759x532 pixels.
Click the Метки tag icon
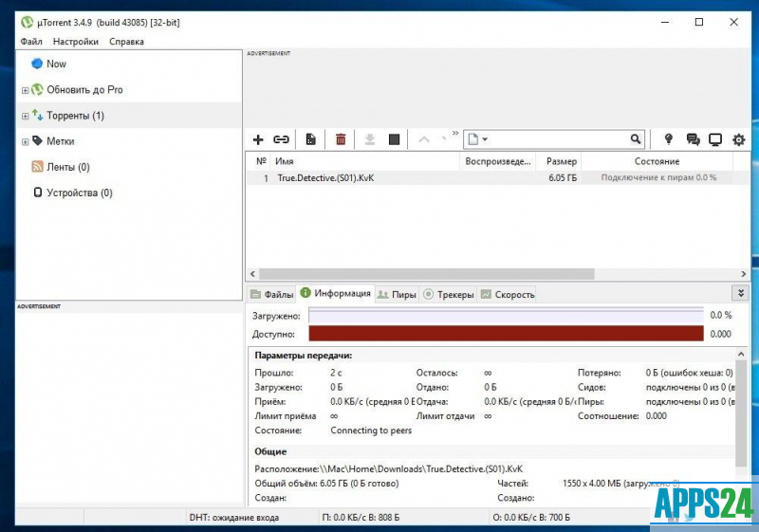click(x=37, y=140)
